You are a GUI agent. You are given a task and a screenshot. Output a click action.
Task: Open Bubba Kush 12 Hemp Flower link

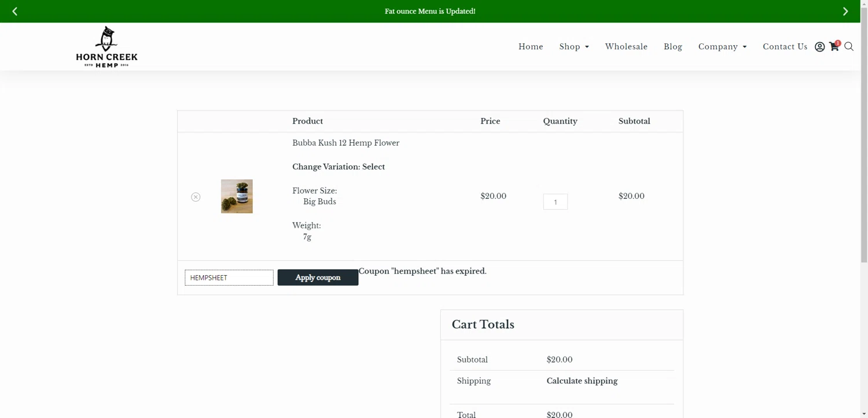(x=345, y=143)
